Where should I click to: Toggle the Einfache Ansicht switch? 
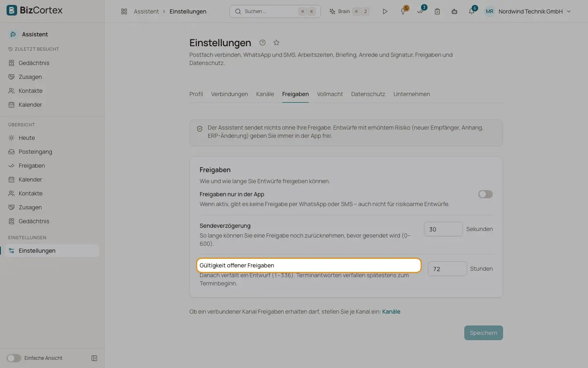(x=14, y=358)
